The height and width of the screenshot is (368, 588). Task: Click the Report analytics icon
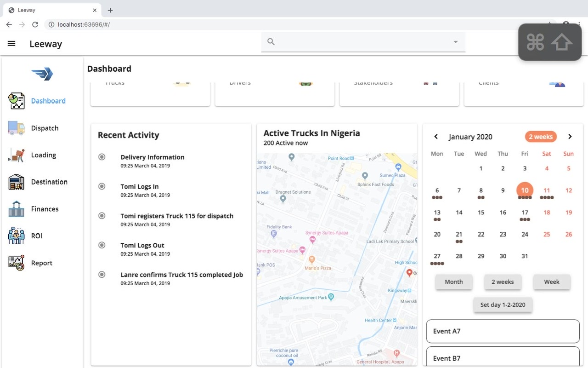click(x=17, y=263)
